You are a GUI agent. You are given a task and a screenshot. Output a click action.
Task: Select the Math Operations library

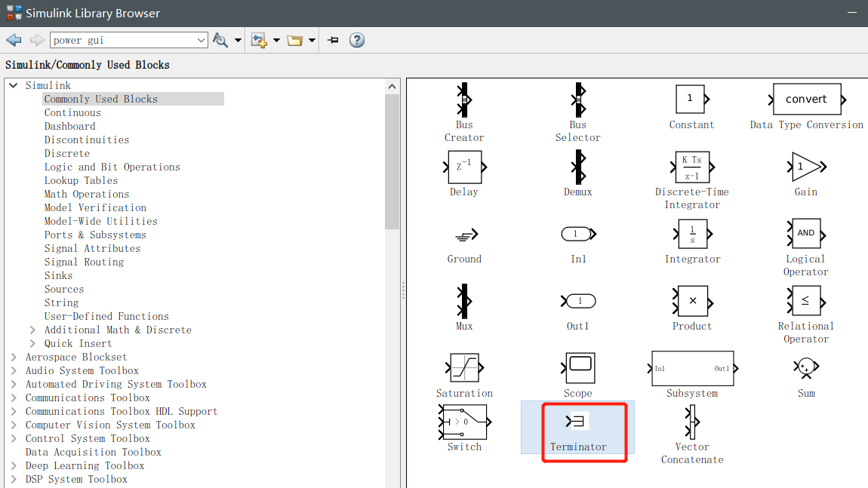(x=87, y=194)
